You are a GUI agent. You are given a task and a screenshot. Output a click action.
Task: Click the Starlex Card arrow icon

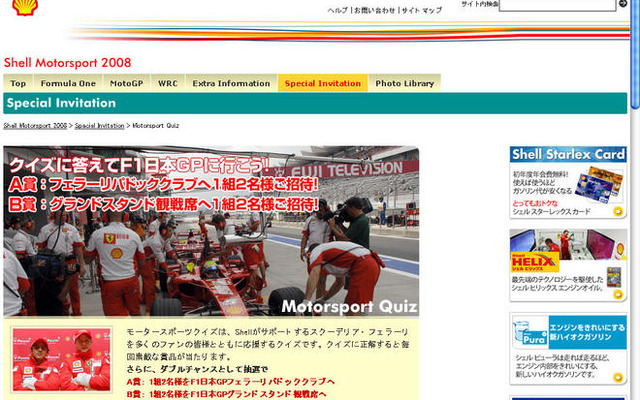(618, 211)
